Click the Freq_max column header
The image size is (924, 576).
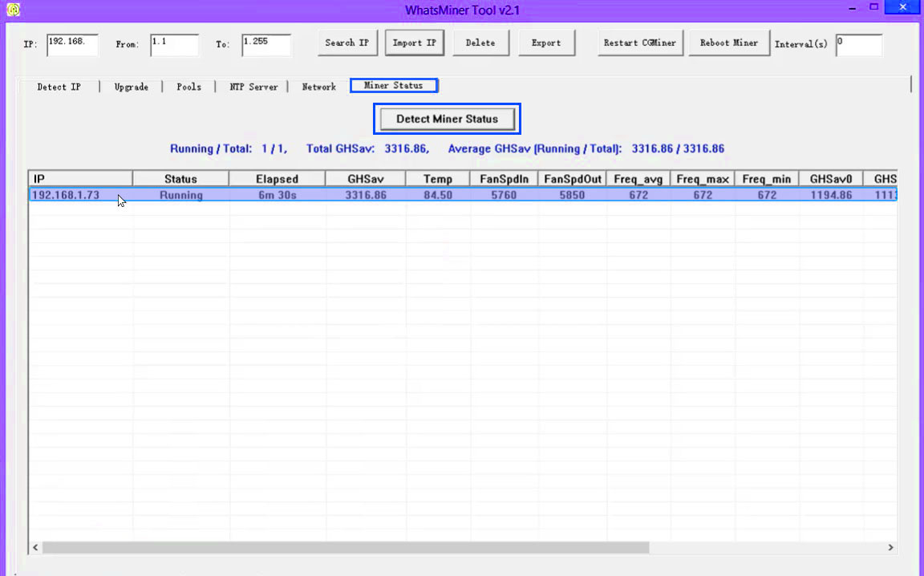point(703,179)
